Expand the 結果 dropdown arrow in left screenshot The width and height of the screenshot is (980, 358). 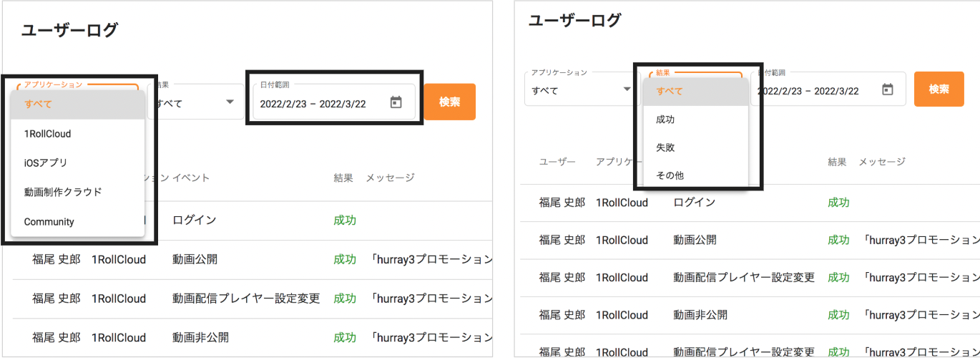(x=230, y=102)
